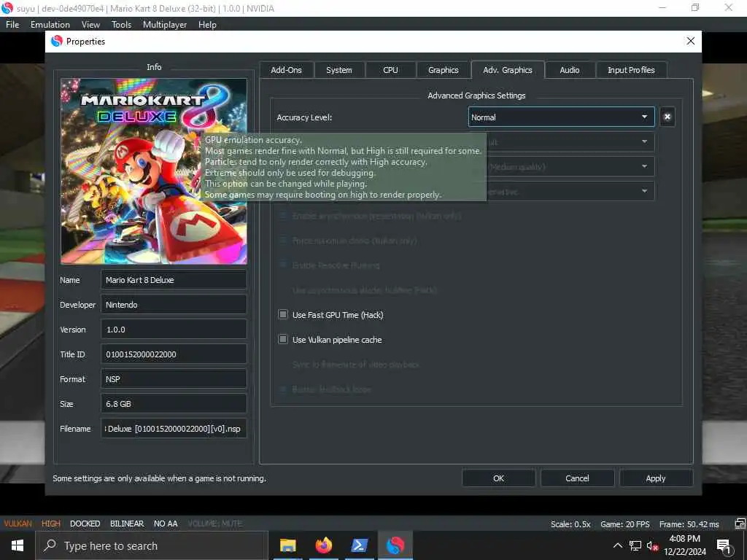Switch to the CPU tab
The width and height of the screenshot is (747, 560).
(x=391, y=70)
